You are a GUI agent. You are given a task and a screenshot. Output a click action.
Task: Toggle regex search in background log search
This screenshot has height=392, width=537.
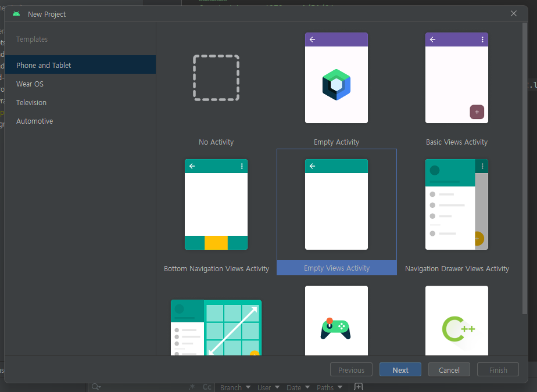pyautogui.click(x=192, y=387)
